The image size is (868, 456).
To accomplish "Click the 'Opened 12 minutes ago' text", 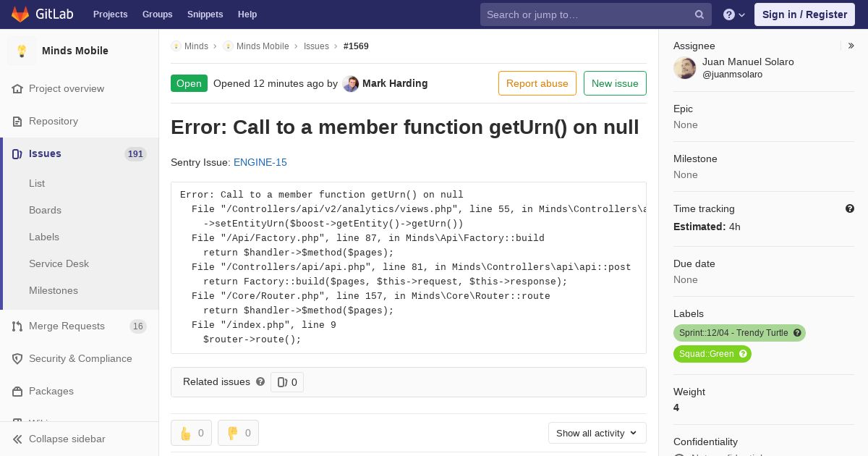I will coord(268,83).
